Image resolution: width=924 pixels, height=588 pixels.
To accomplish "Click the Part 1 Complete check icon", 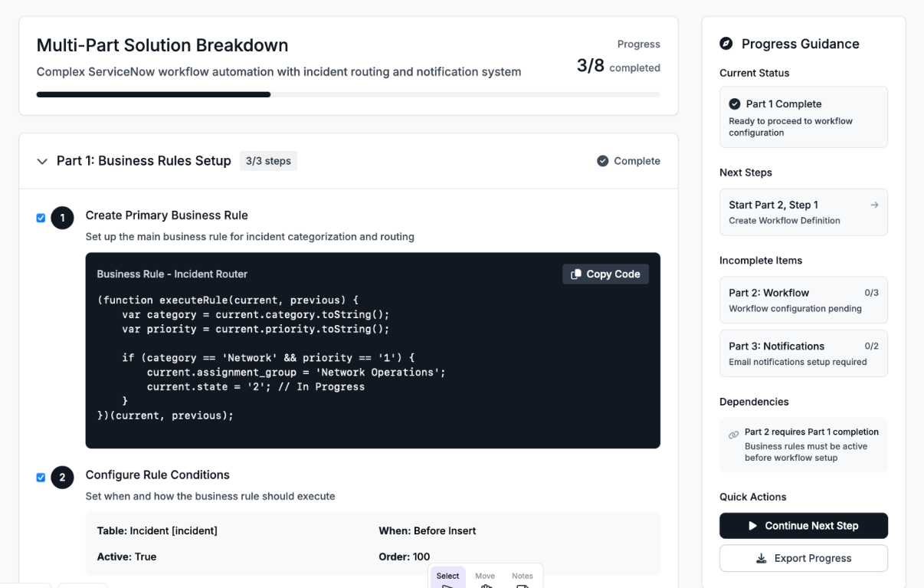I will pos(735,103).
